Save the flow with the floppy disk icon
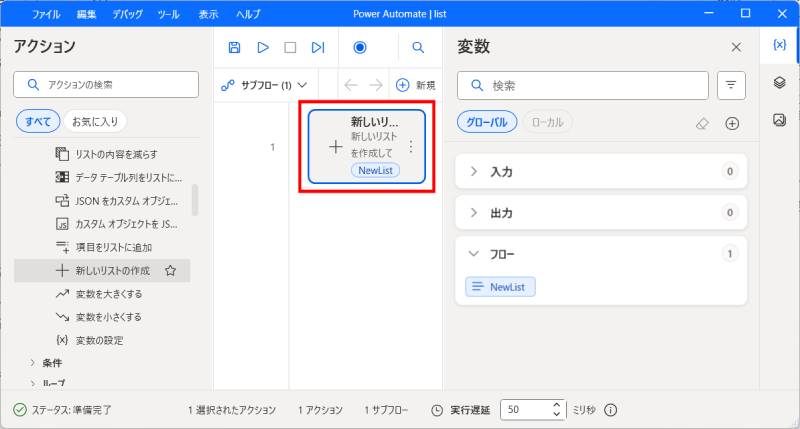The width and height of the screenshot is (800, 429). click(234, 47)
